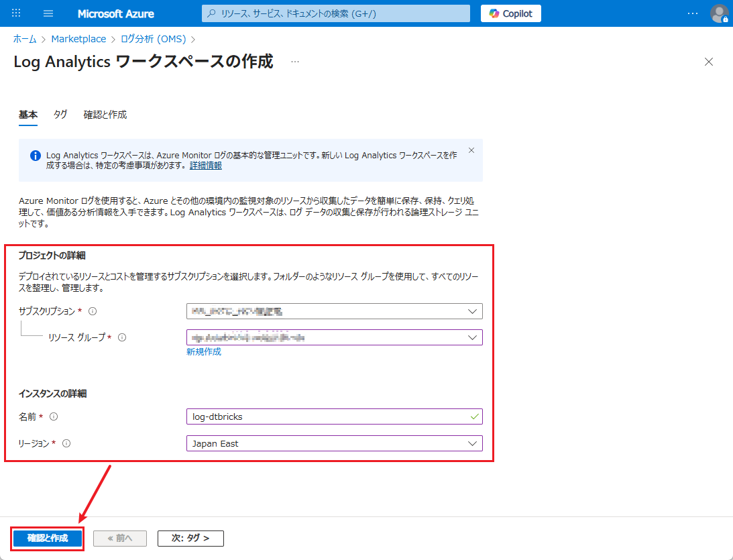Open the top bar ellipsis menu
Viewport: 733px width, 560px height.
click(x=693, y=13)
